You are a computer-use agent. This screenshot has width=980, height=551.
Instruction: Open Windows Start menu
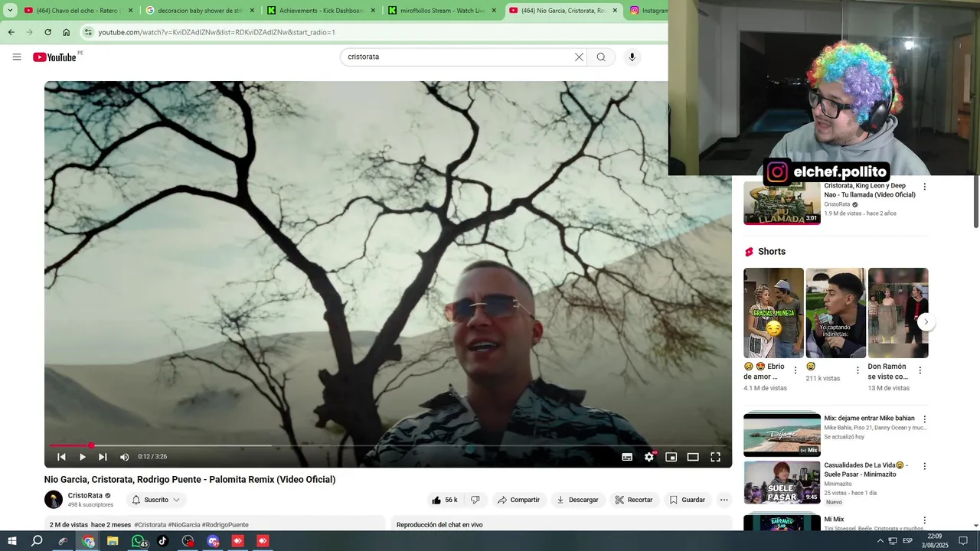click(x=12, y=541)
